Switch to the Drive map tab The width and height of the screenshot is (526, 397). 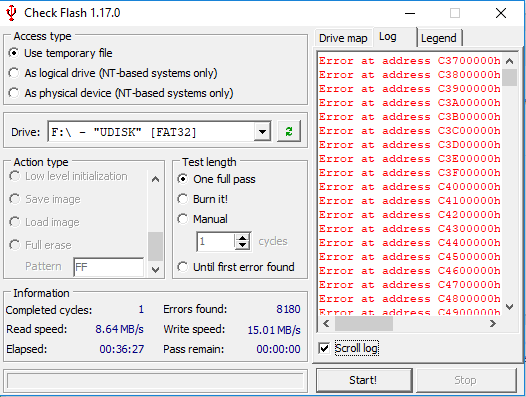click(x=343, y=38)
